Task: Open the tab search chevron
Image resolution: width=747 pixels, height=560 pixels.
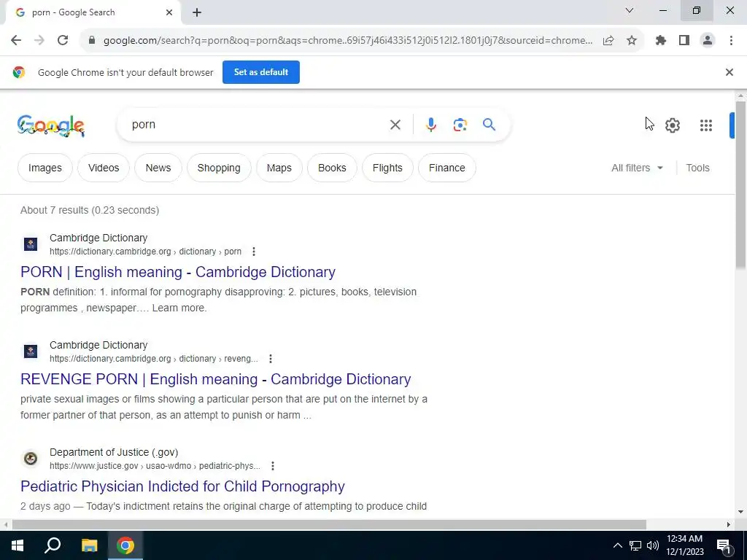Action: pos(630,10)
